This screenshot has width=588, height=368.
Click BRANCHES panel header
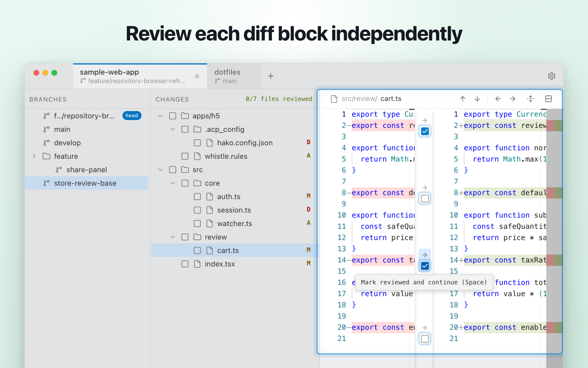coord(48,99)
